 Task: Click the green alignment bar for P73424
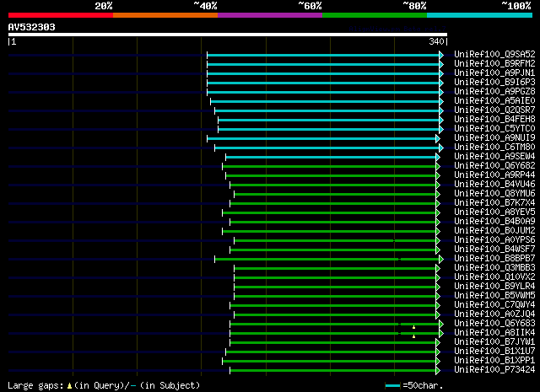[x=332, y=371]
